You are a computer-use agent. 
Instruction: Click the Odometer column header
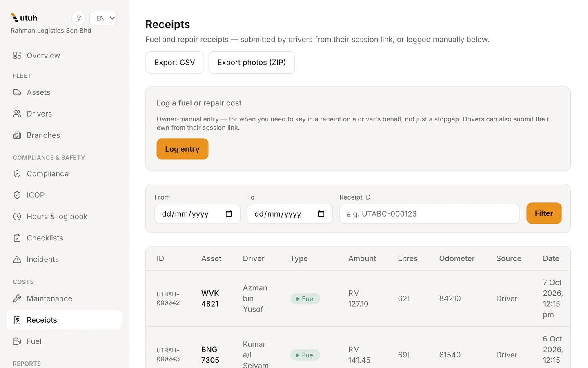(457, 258)
